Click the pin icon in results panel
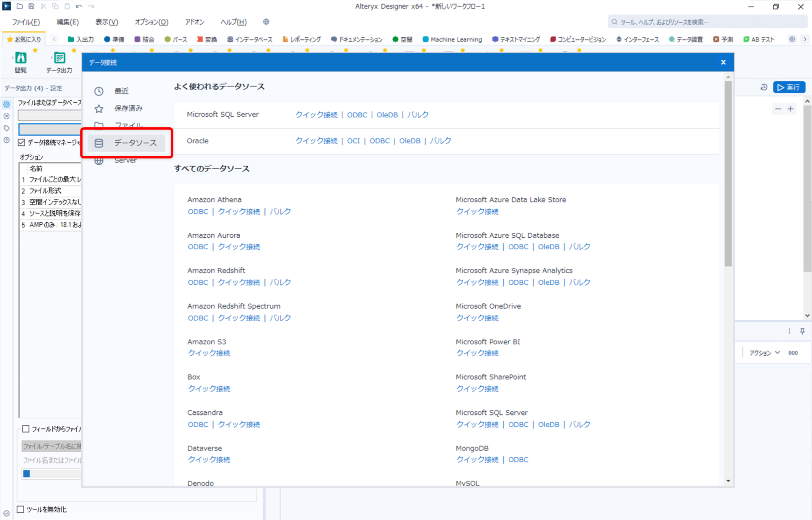This screenshot has height=520, width=812. pos(802,331)
